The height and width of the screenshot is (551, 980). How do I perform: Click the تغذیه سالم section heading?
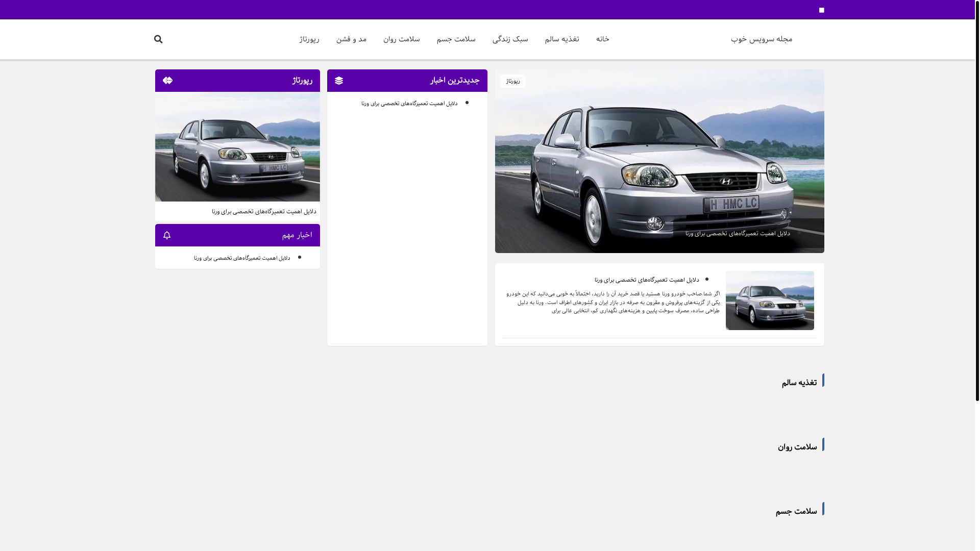(x=799, y=383)
